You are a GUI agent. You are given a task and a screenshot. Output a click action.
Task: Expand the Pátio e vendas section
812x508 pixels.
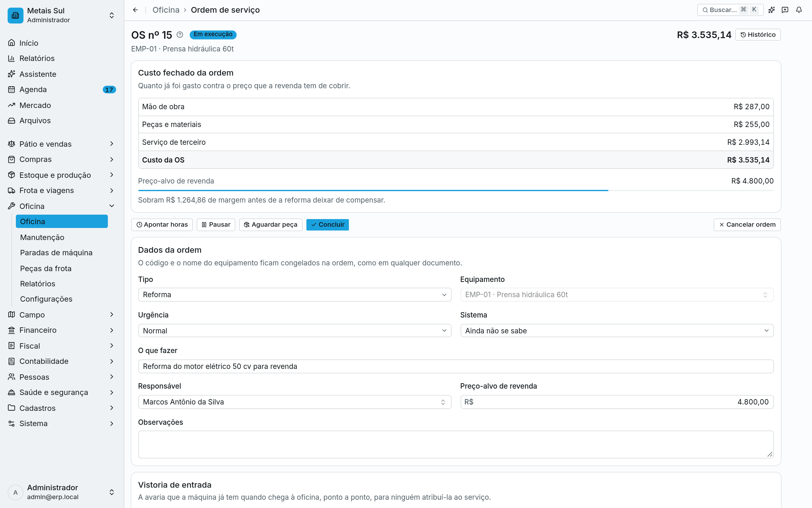click(x=62, y=144)
